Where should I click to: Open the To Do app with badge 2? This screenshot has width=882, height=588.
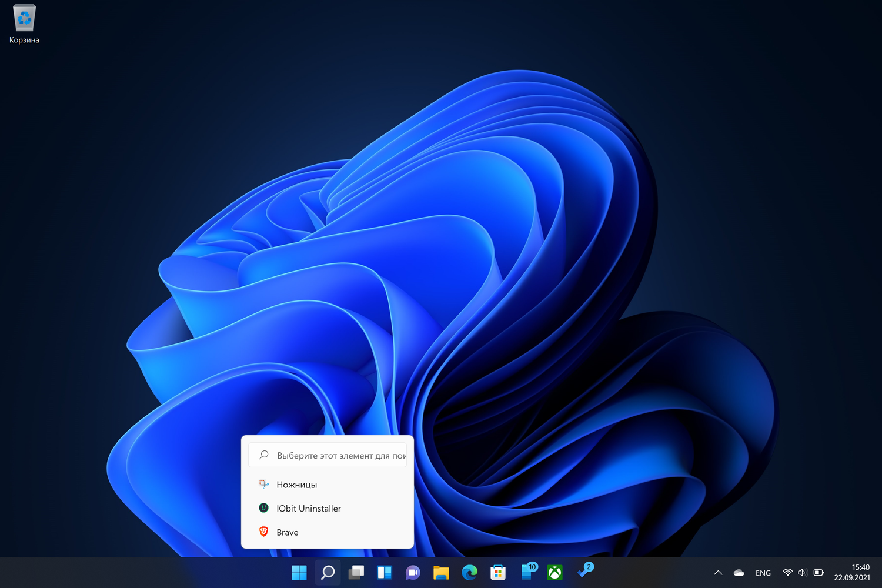584,572
